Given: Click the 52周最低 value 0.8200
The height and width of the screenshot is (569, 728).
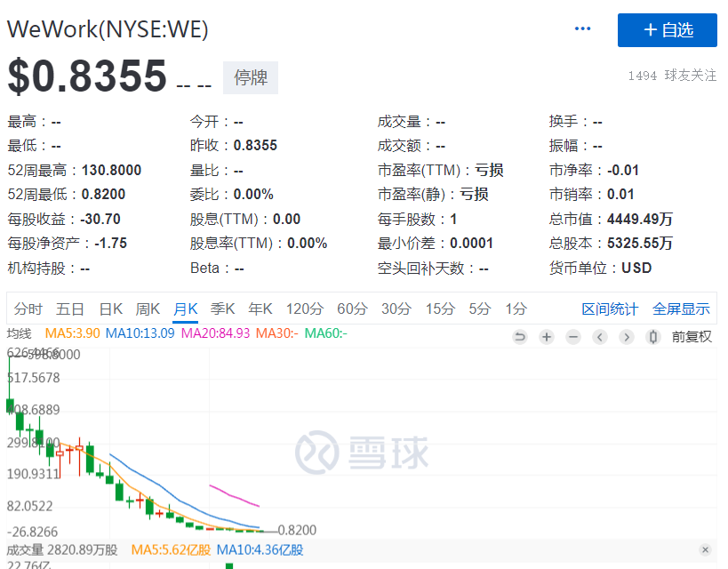Looking at the screenshot, I should coord(103,194).
